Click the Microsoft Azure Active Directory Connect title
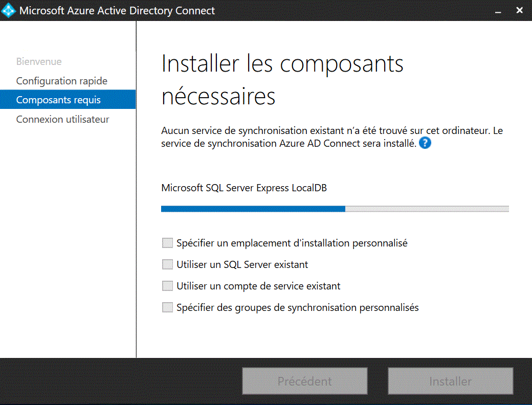The image size is (532, 405). click(117, 11)
